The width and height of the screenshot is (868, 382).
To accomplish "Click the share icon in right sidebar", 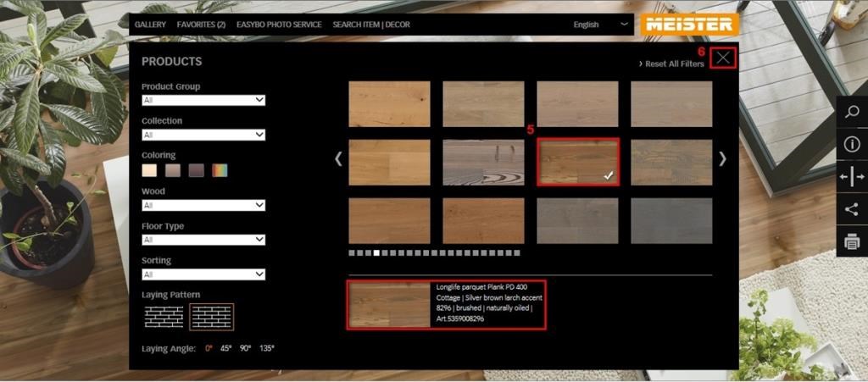I will click(x=852, y=208).
